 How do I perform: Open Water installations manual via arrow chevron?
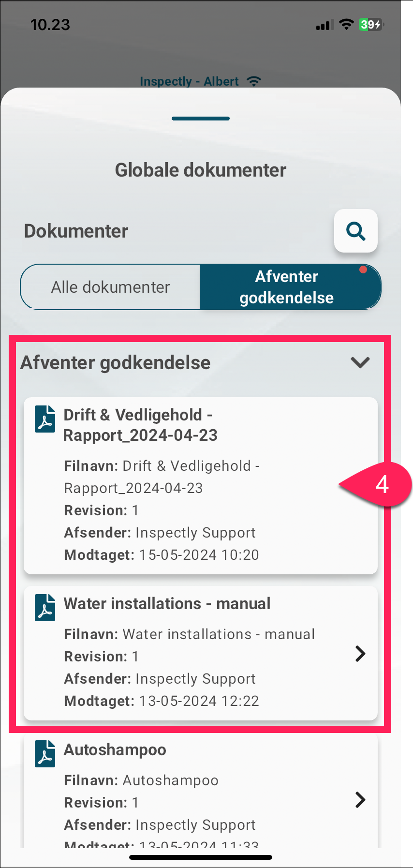(360, 654)
